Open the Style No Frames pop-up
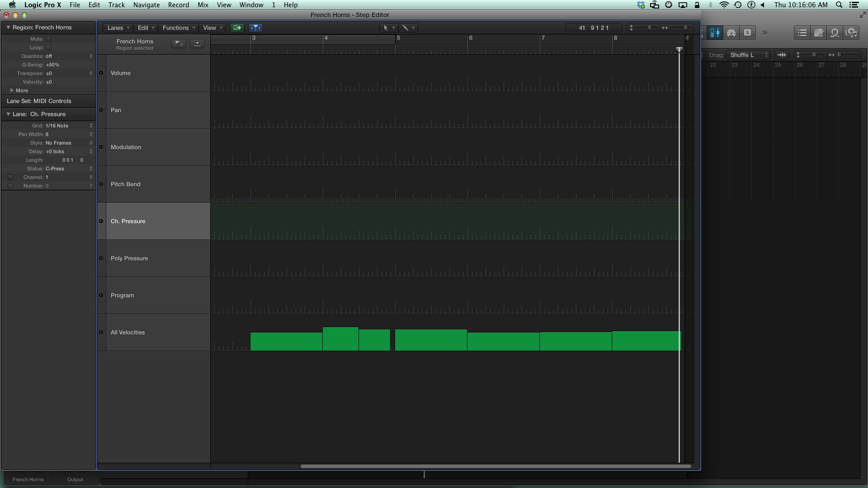The height and width of the screenshot is (488, 868). click(x=69, y=143)
